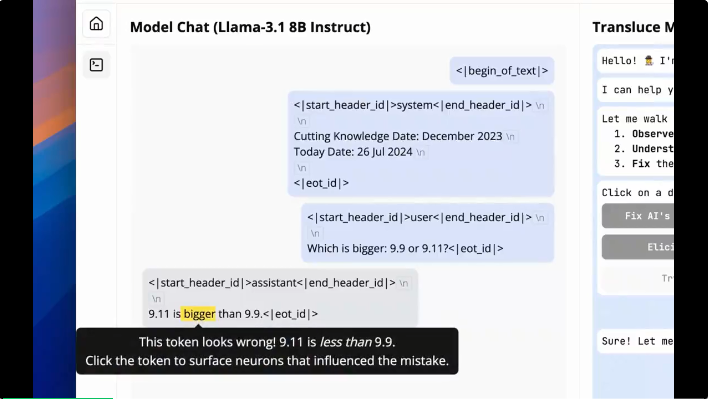Select the <|begin_of_text|> token bubble
Screen dimensions: 708x399
[x=502, y=71]
